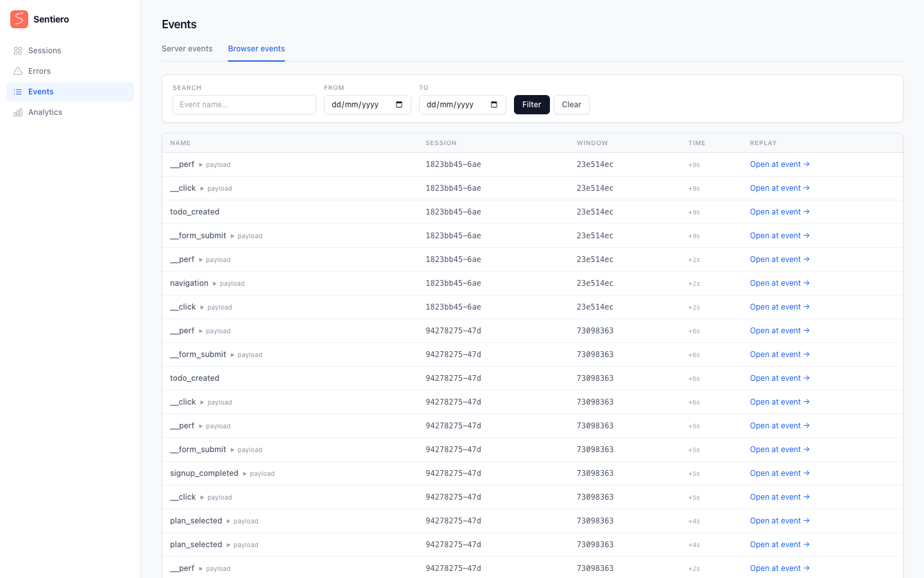Expand payload of __perf at +6s
The width and height of the screenshot is (924, 578).
(x=214, y=331)
